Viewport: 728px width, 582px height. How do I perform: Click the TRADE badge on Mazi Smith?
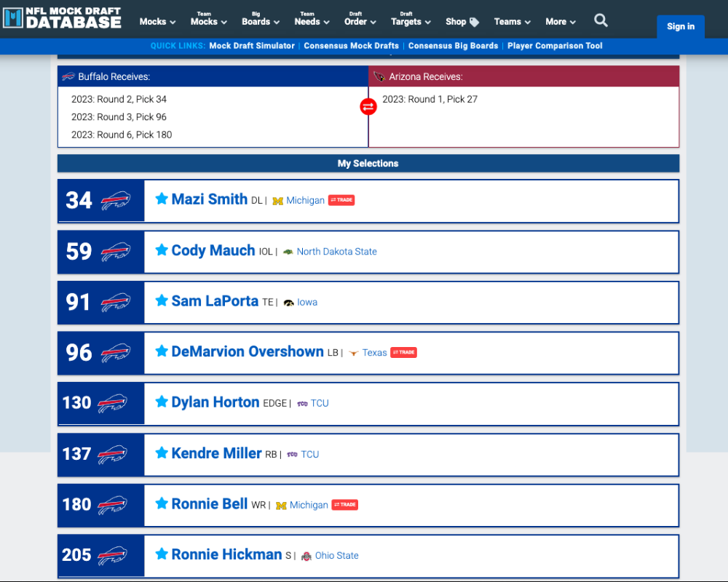(x=341, y=200)
